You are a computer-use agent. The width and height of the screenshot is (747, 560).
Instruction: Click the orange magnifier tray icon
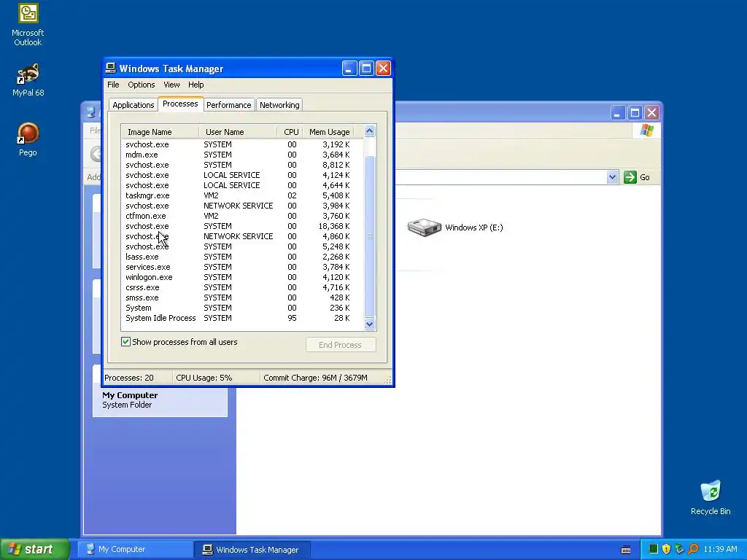coord(693,549)
